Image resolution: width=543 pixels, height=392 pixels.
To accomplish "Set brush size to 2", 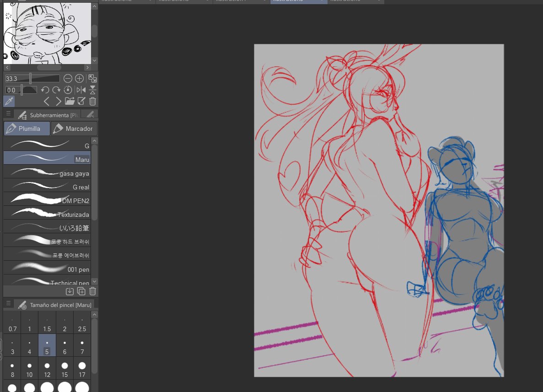I will click(x=65, y=322).
